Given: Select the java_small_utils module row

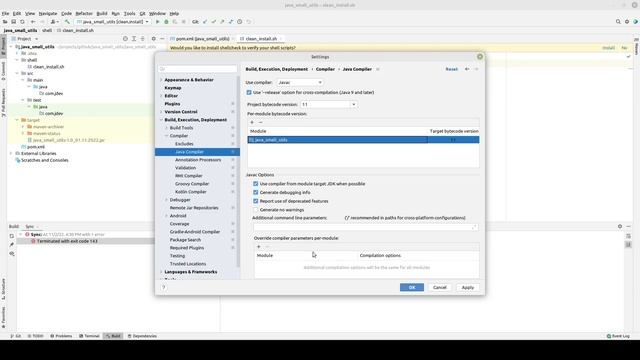Looking at the screenshot, I should (x=363, y=140).
